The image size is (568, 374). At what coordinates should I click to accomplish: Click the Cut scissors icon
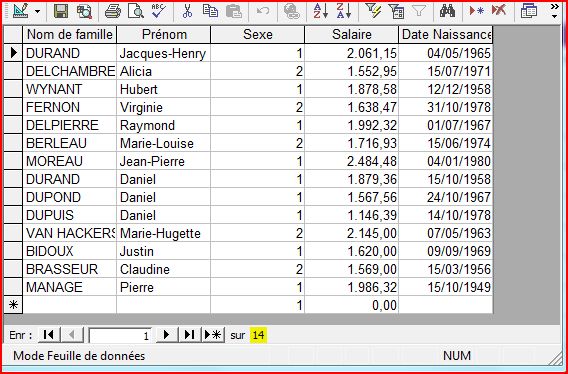pos(187,12)
